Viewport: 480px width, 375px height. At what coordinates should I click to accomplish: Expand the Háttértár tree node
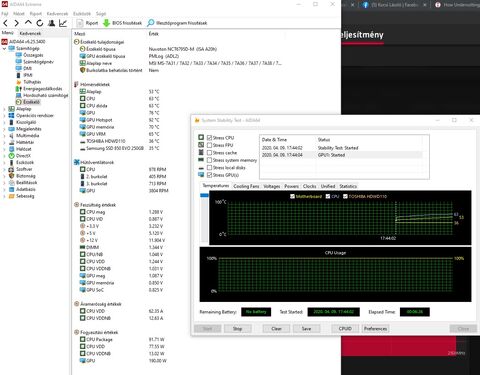tap(4, 142)
